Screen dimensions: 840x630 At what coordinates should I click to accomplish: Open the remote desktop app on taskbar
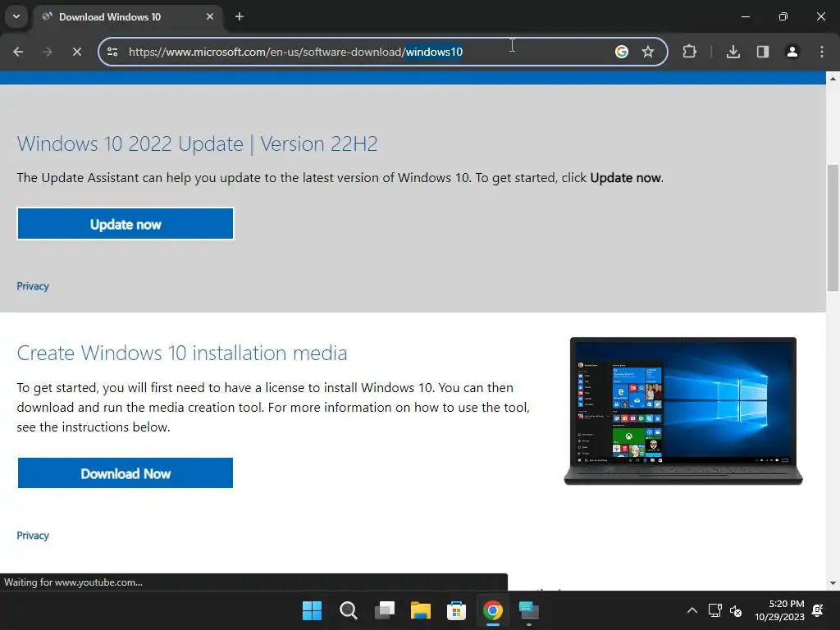pyautogui.click(x=529, y=610)
